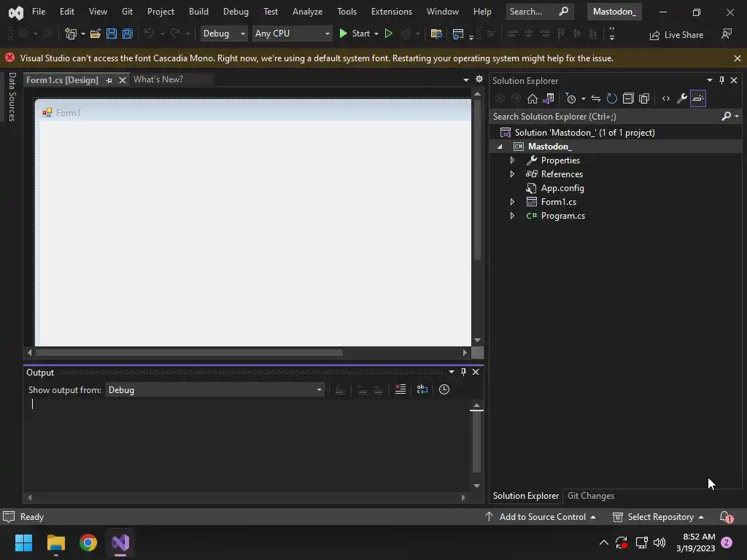Screen dimensions: 747x560
Task: Click designer horizontal scrollbar thumb
Action: coord(189,352)
